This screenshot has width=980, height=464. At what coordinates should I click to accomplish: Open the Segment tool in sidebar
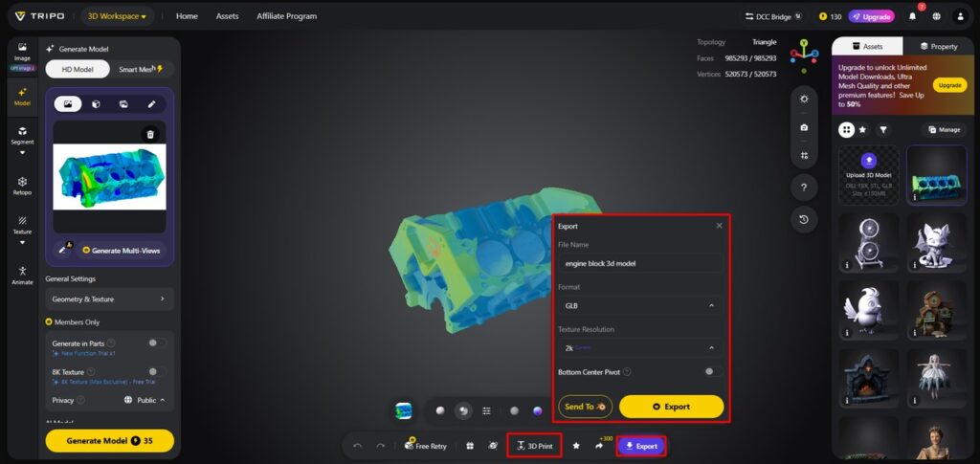[x=23, y=135]
